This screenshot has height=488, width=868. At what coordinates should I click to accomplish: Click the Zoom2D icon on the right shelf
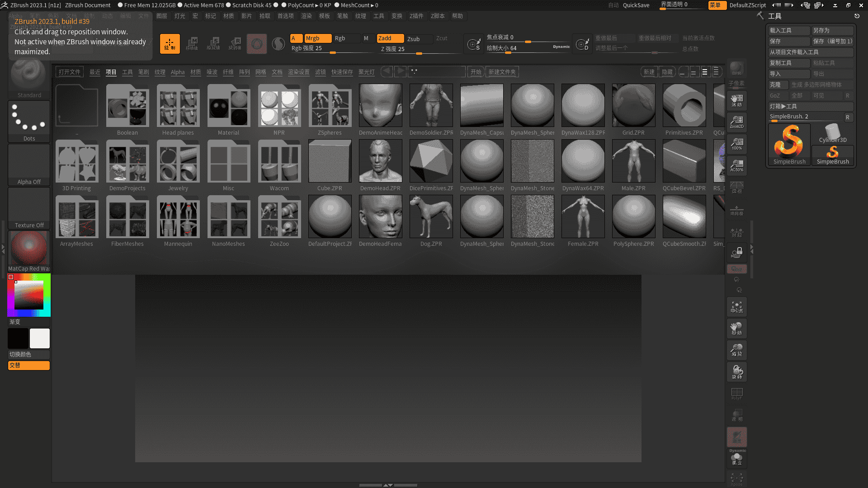tap(736, 122)
